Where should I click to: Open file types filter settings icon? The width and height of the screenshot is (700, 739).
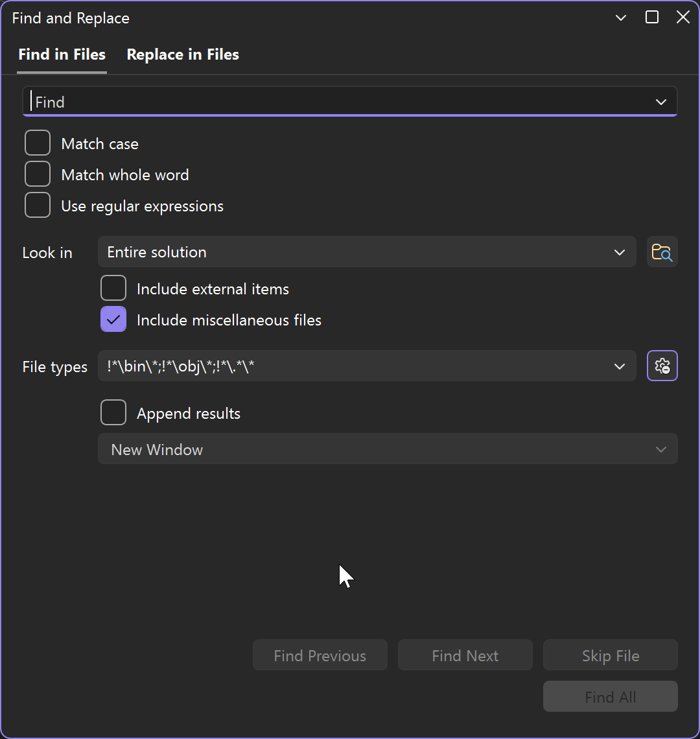[x=662, y=366]
